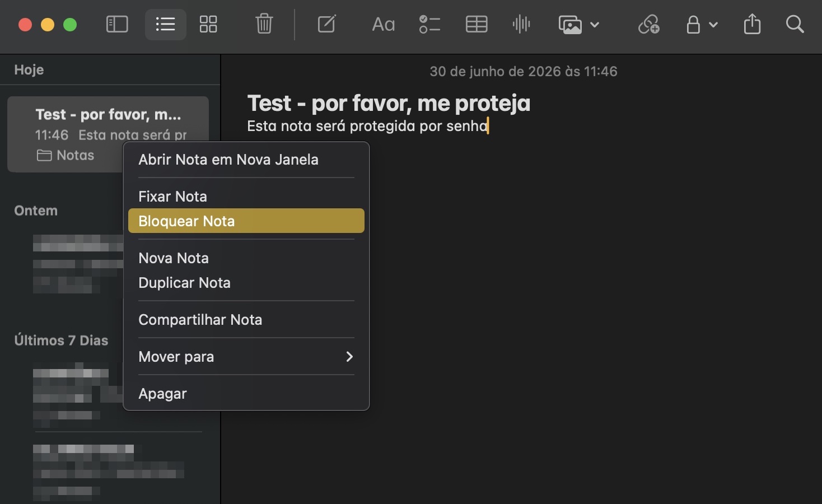
Task: Click the add link collaboration icon
Action: pyautogui.click(x=648, y=24)
